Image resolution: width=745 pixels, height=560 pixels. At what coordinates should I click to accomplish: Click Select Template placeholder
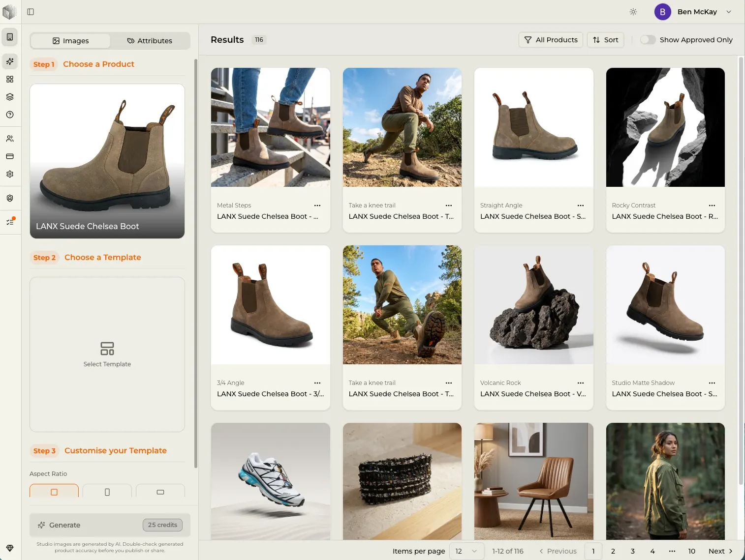107,354
